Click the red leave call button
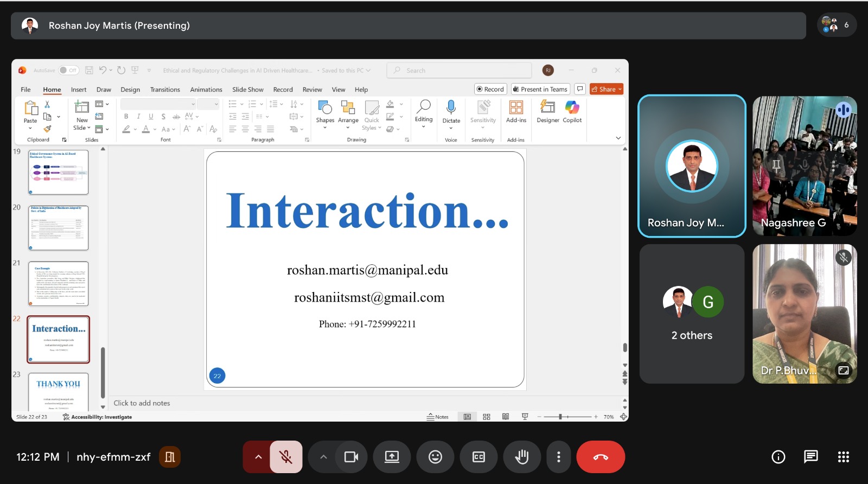This screenshot has height=484, width=868. [x=601, y=457]
